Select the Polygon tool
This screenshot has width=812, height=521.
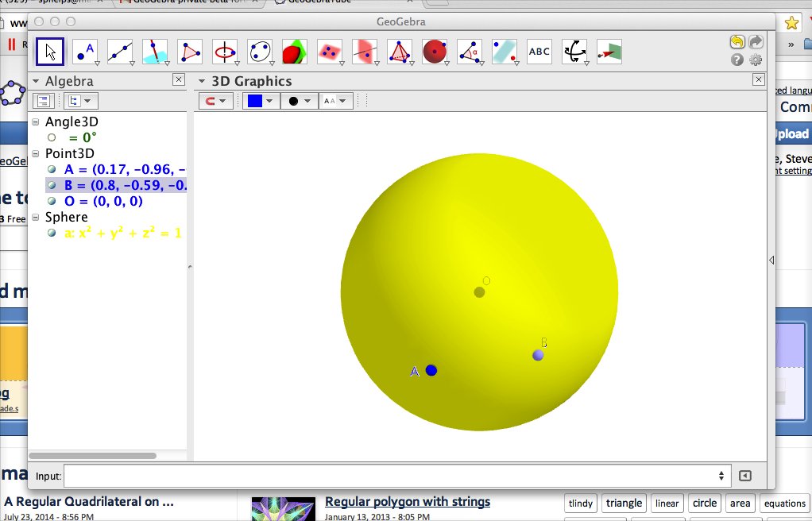tap(190, 52)
